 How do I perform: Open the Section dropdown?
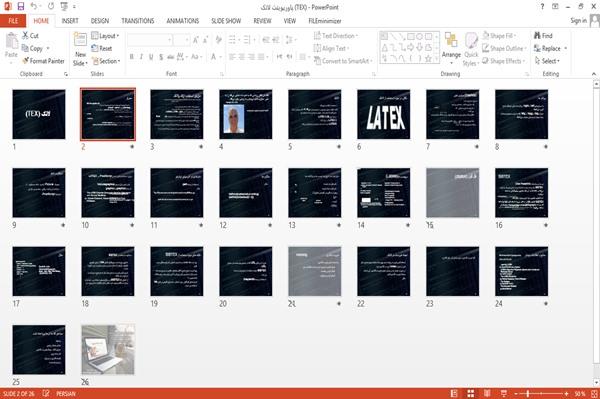[106, 61]
